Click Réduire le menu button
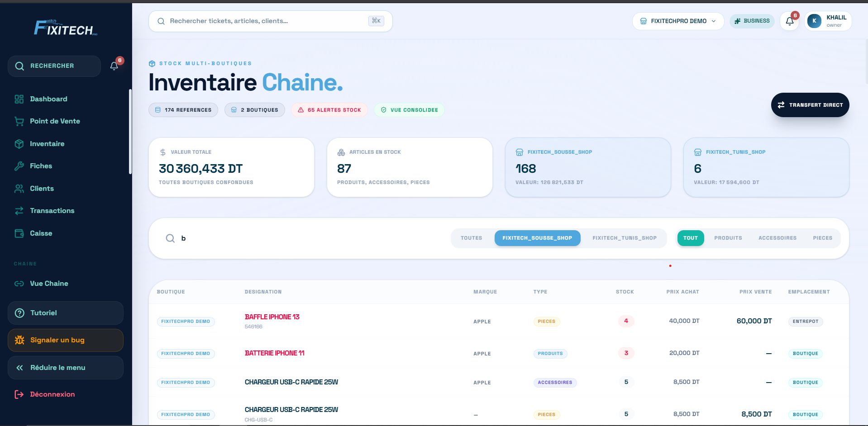Image resolution: width=868 pixels, height=426 pixels. pyautogui.click(x=66, y=368)
